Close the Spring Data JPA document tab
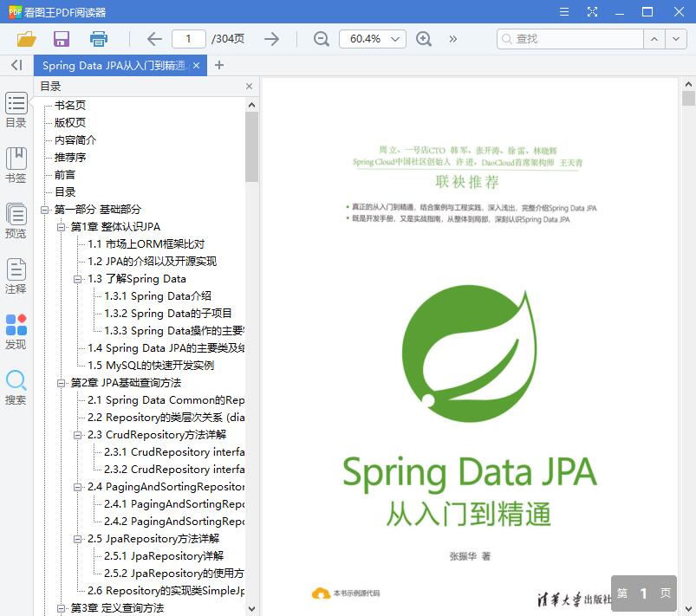 click(x=196, y=66)
